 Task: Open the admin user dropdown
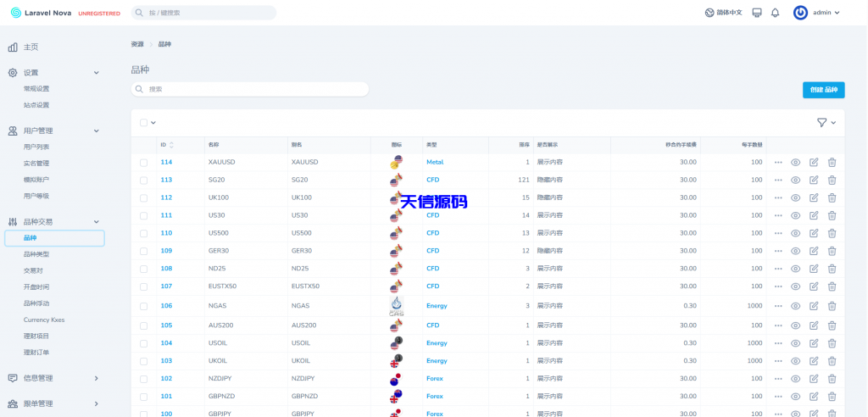[817, 13]
